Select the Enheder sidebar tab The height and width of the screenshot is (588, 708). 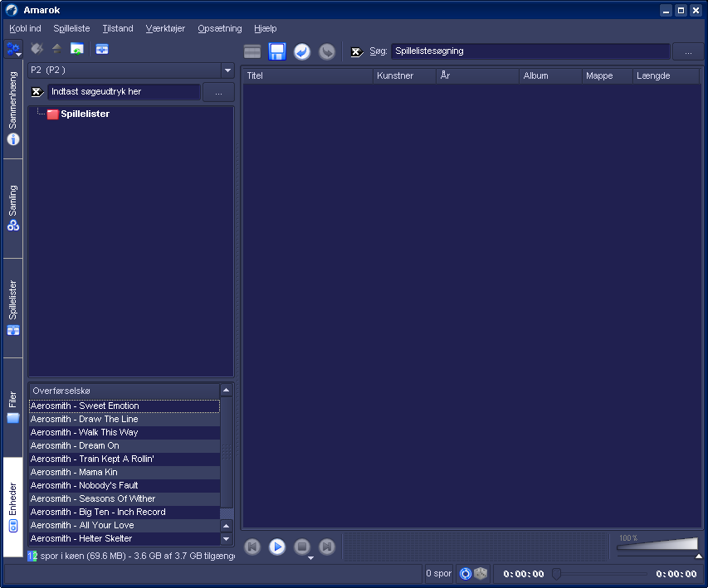click(13, 508)
